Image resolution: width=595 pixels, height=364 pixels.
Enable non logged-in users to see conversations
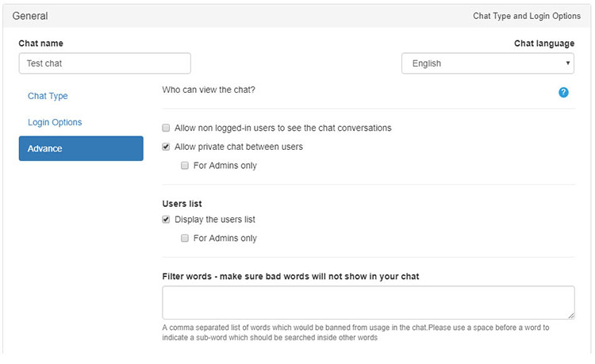(x=167, y=128)
